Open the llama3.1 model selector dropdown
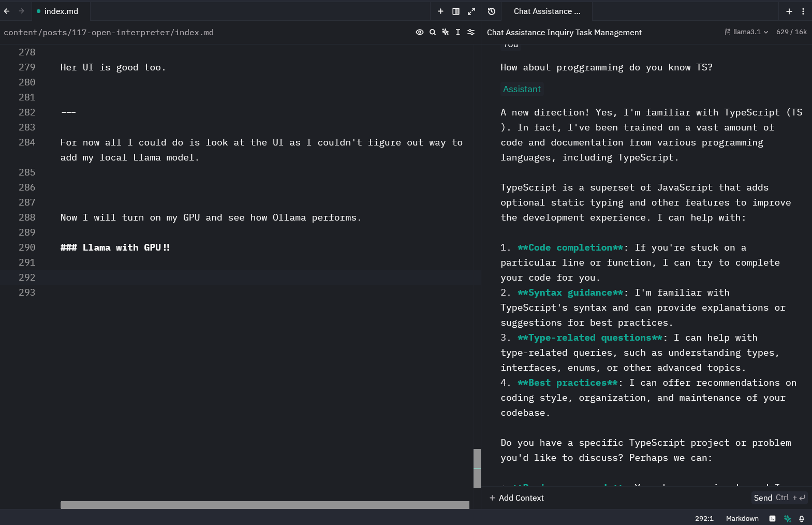Screen dimensions: 812x525 click(746, 32)
